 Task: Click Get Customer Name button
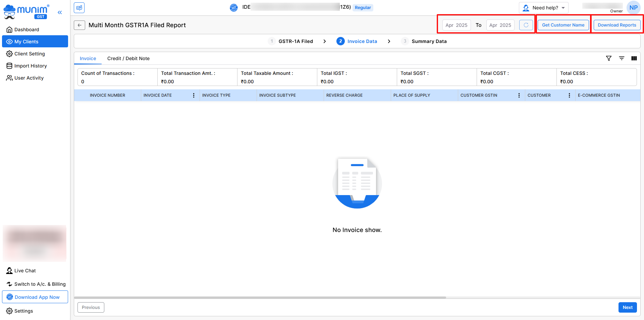563,25
